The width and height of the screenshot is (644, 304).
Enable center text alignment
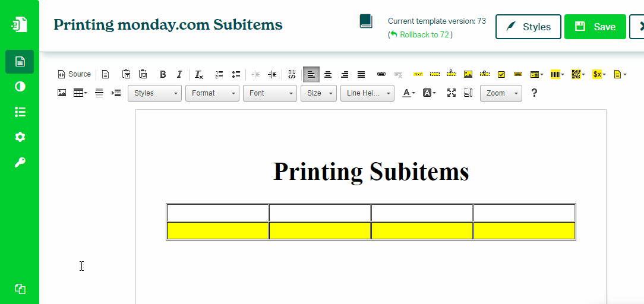coord(328,74)
